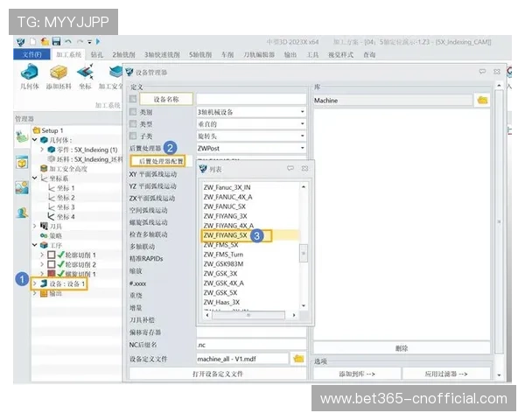Open the 后置处理器 dropdown showing ZWPost
The image size is (525, 420).
[x=251, y=148]
